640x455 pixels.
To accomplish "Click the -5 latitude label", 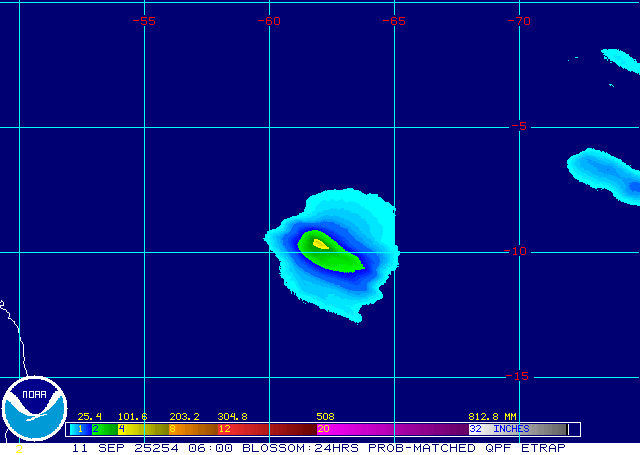I will point(519,127).
